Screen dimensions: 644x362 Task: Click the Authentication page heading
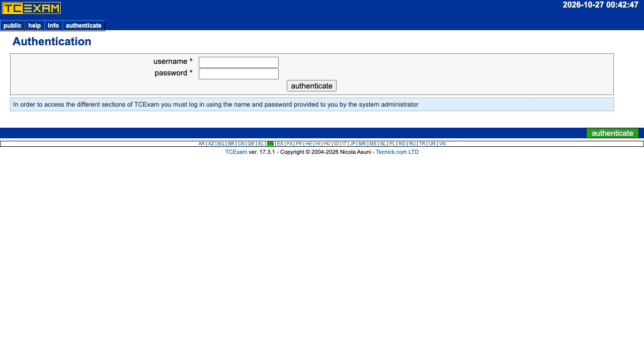(52, 42)
